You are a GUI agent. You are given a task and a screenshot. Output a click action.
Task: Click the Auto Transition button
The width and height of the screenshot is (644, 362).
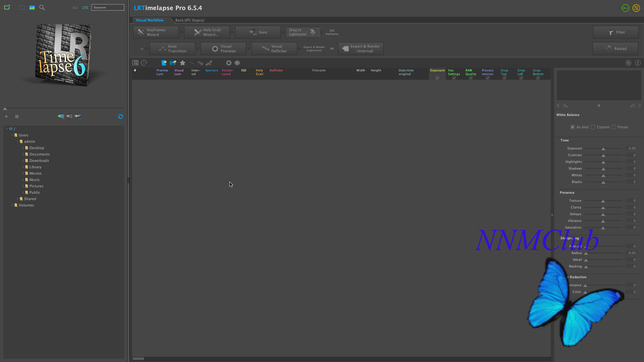coord(172,49)
